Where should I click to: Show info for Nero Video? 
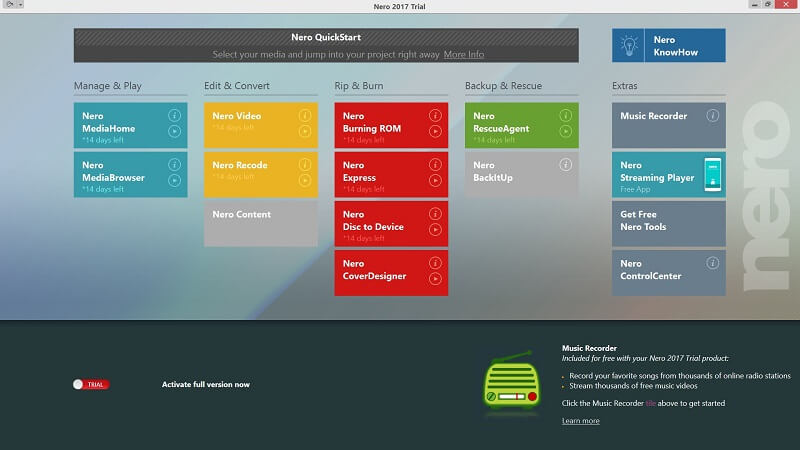point(305,116)
